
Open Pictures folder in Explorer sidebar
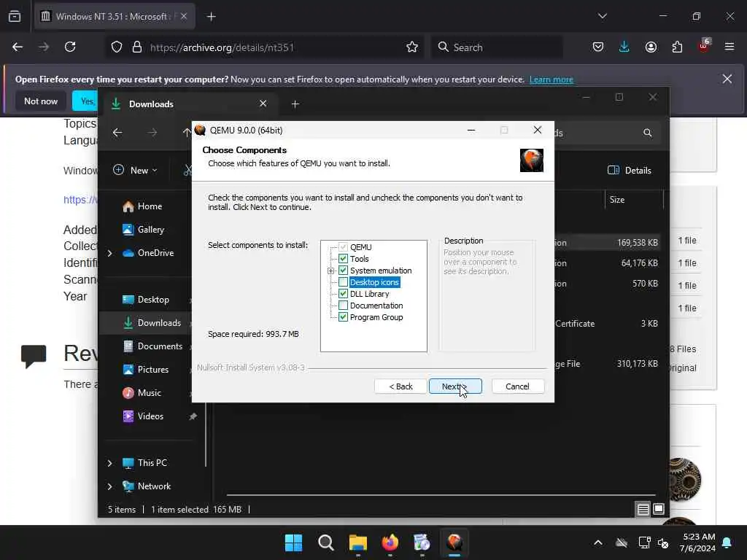tap(146, 370)
